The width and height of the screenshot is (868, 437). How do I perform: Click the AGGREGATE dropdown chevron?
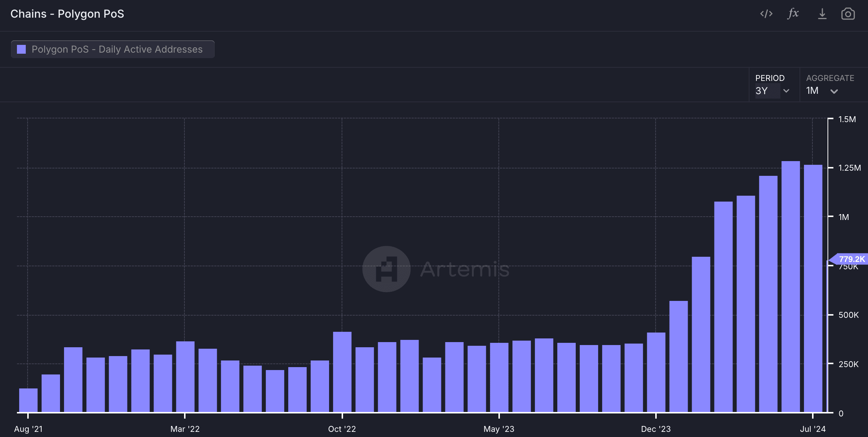pyautogui.click(x=834, y=91)
